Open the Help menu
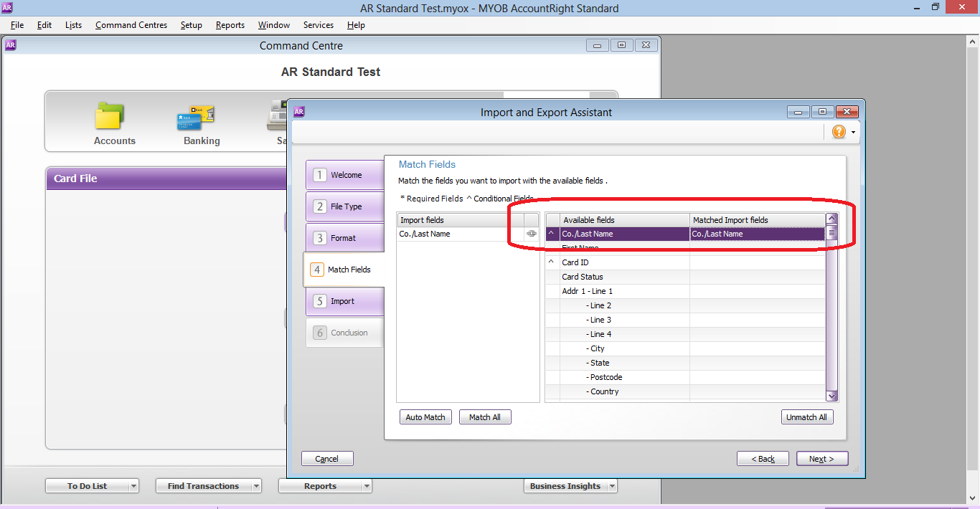Viewport: 980px width, 509px height. tap(356, 25)
